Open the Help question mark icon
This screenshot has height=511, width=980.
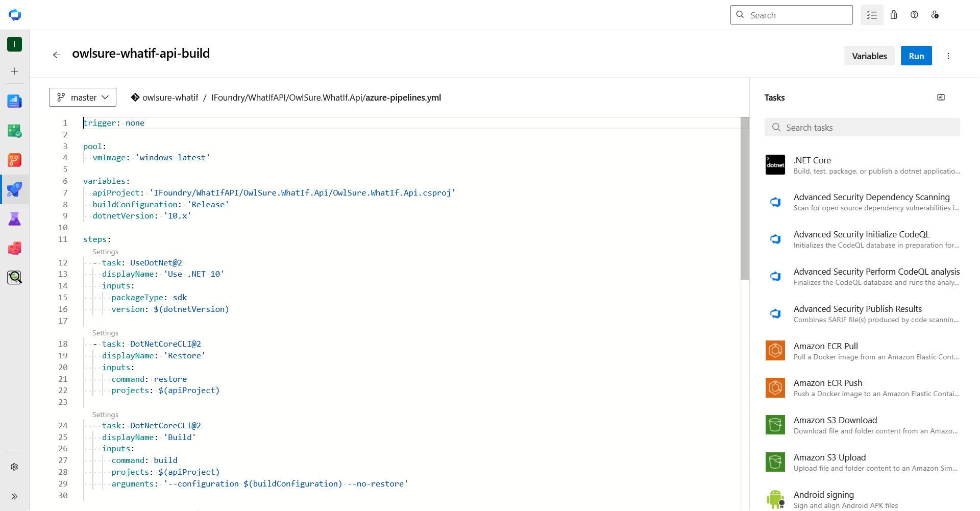914,15
